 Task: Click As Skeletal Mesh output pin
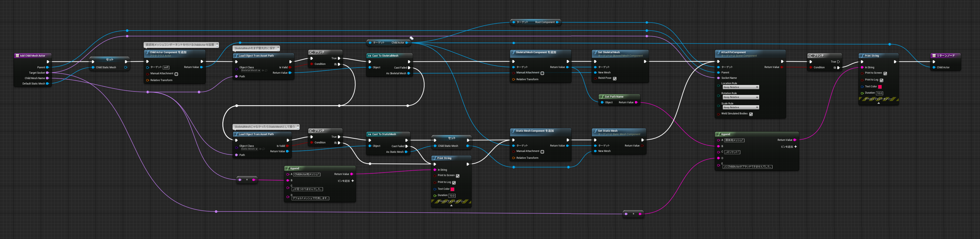[409, 73]
